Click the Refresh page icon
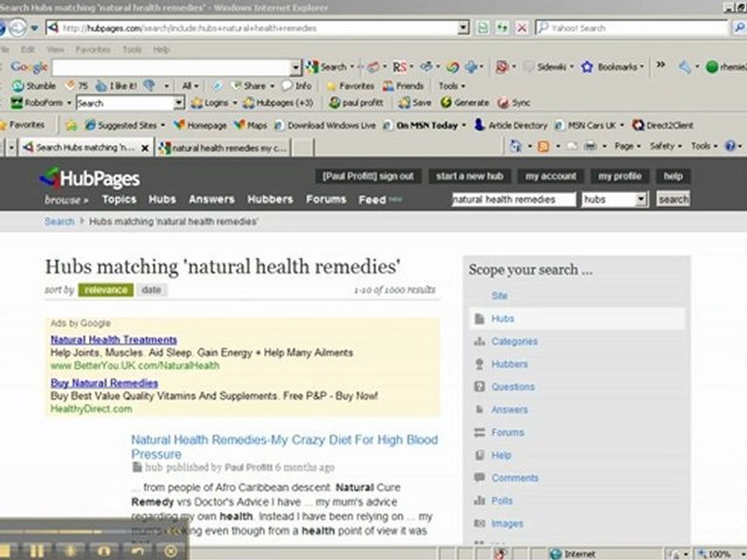 (503, 28)
